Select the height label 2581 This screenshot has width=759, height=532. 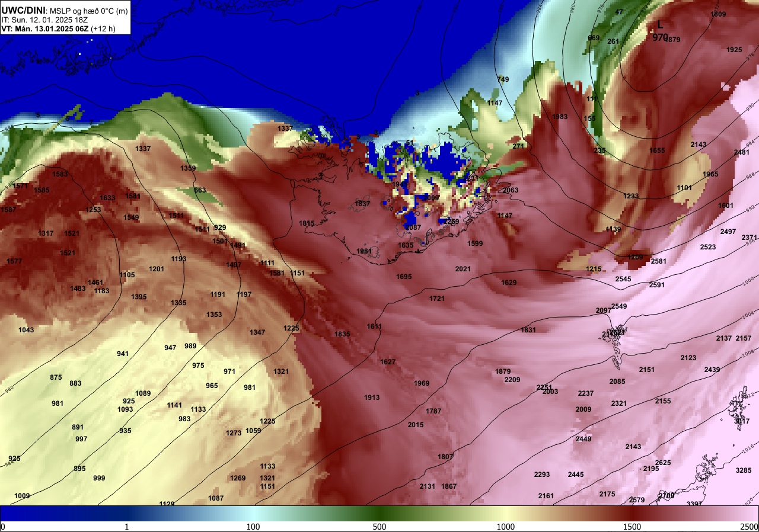(659, 261)
